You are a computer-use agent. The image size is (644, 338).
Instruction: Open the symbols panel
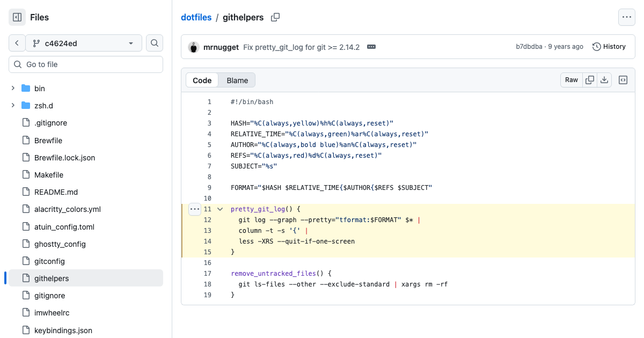point(623,80)
